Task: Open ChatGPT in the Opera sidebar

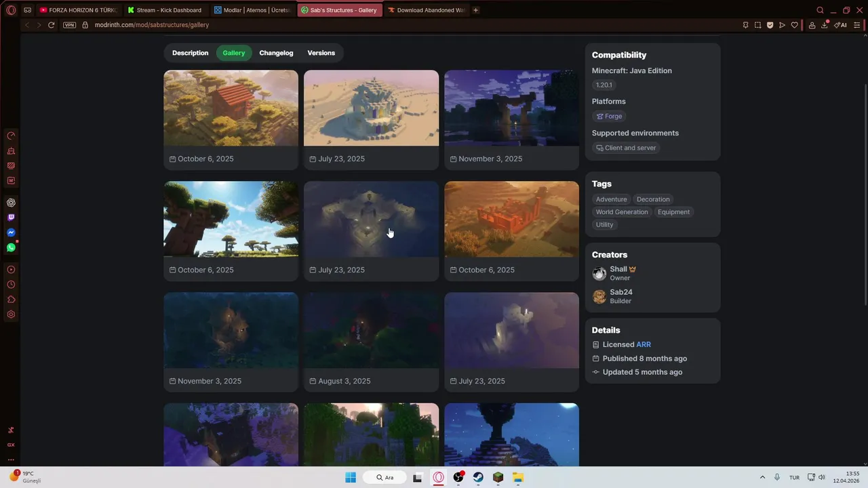Action: click(x=11, y=203)
